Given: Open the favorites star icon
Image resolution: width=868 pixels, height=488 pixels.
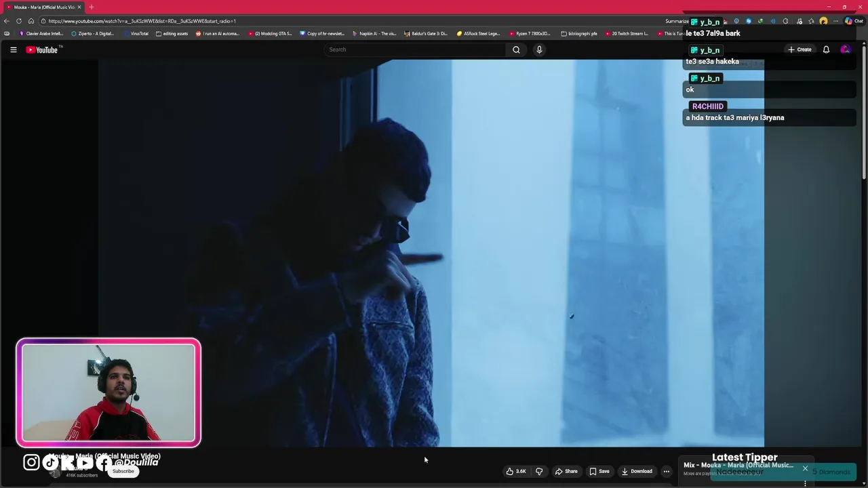Looking at the screenshot, I should click(811, 21).
